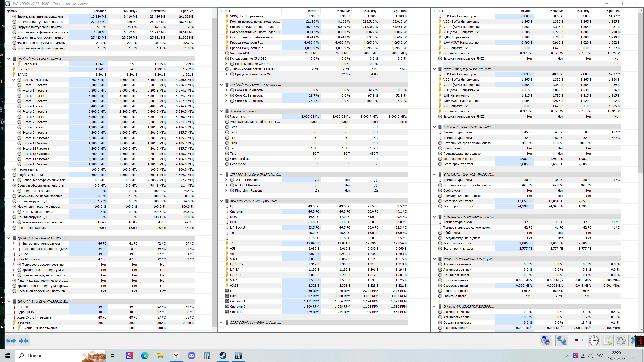Click the Максимум header in the middle panel
The image size is (644, 362).
[371, 11]
